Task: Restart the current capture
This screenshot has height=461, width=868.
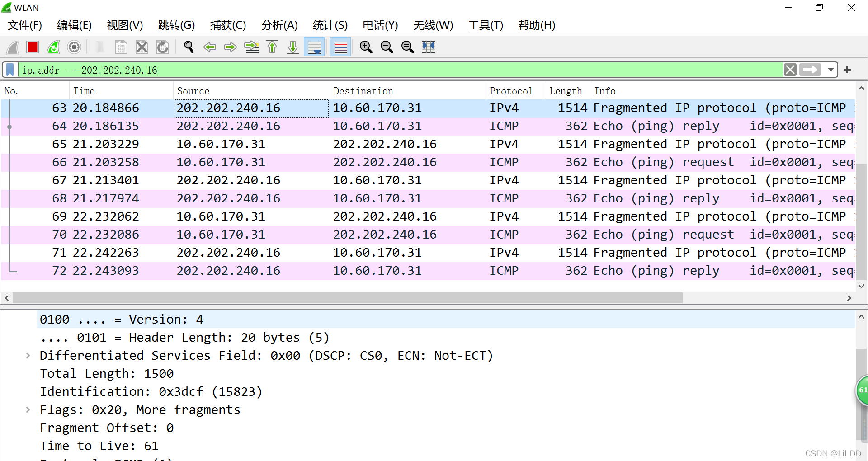Action: click(53, 47)
